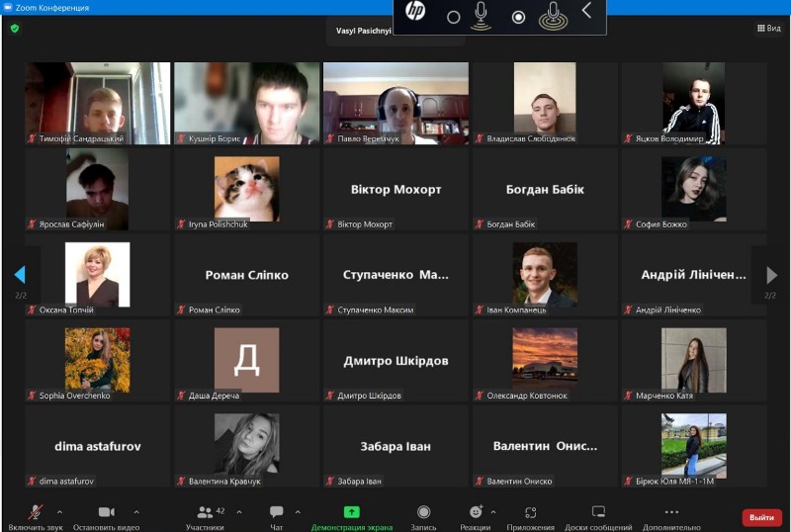Open Доски сообщений whiteboards
This screenshot has height=532, width=791.
coord(598,512)
